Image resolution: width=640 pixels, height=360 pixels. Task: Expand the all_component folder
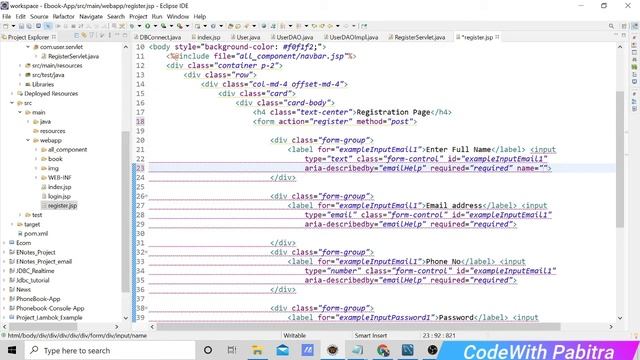tap(36, 149)
